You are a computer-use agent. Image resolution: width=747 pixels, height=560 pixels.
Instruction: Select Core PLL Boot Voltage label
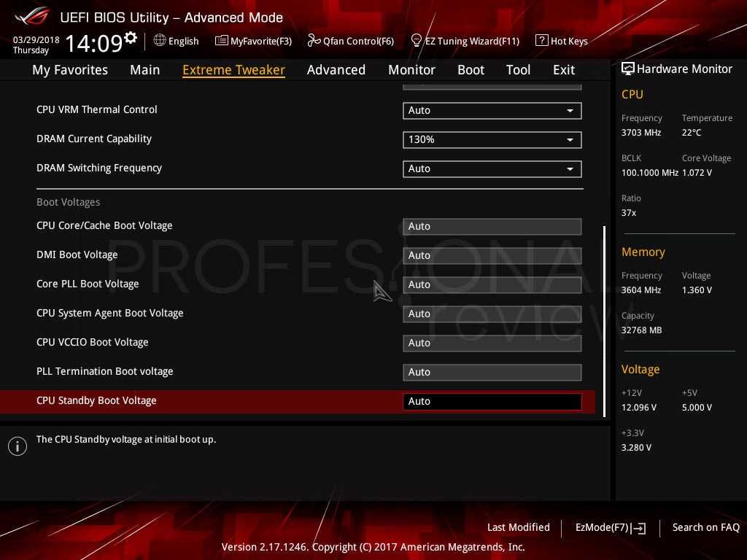[x=88, y=284]
